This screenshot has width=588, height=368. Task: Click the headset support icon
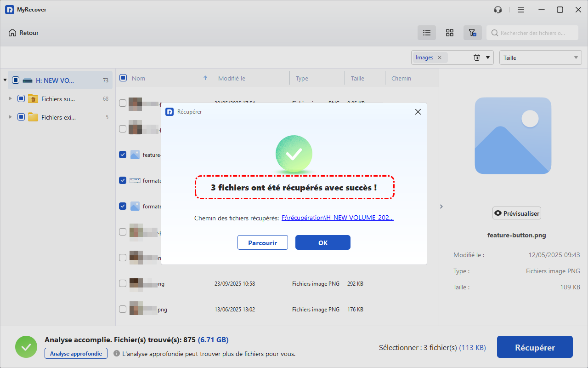click(498, 10)
